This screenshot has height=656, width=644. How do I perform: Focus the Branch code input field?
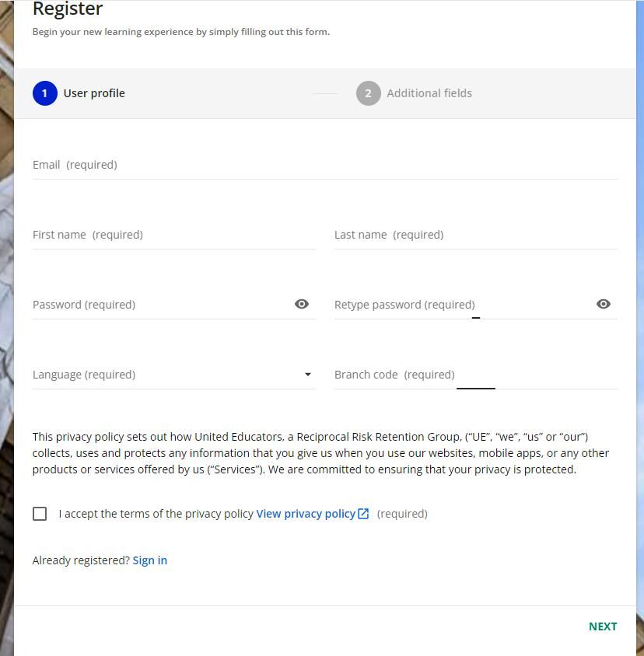(476, 375)
